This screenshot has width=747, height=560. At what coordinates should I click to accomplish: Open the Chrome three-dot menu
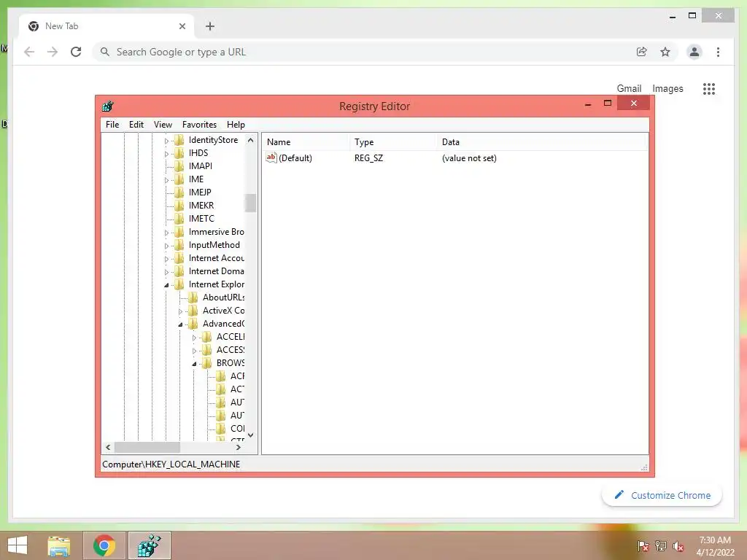(x=718, y=52)
